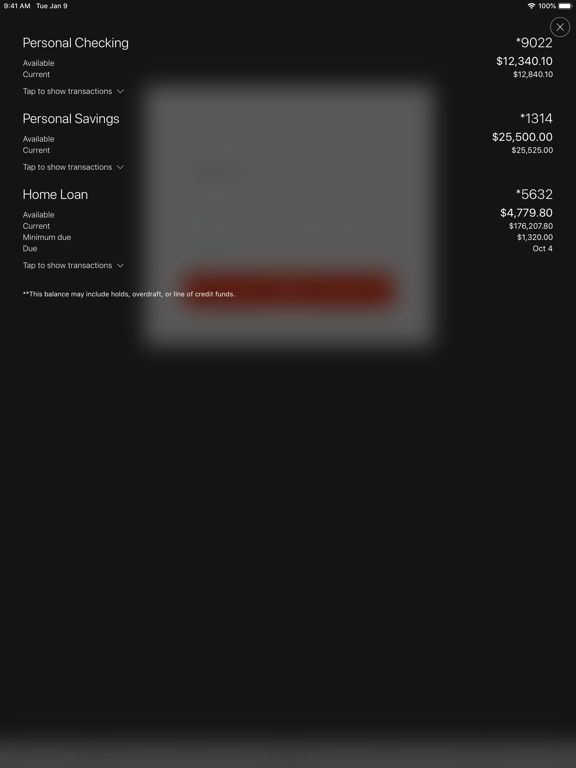Screen dimensions: 576x768
Task: Select account number *1314
Action: (536, 119)
